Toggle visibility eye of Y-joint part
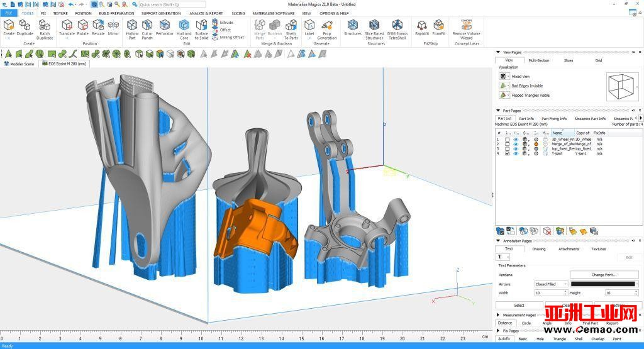This screenshot has width=644, height=349. (x=516, y=153)
